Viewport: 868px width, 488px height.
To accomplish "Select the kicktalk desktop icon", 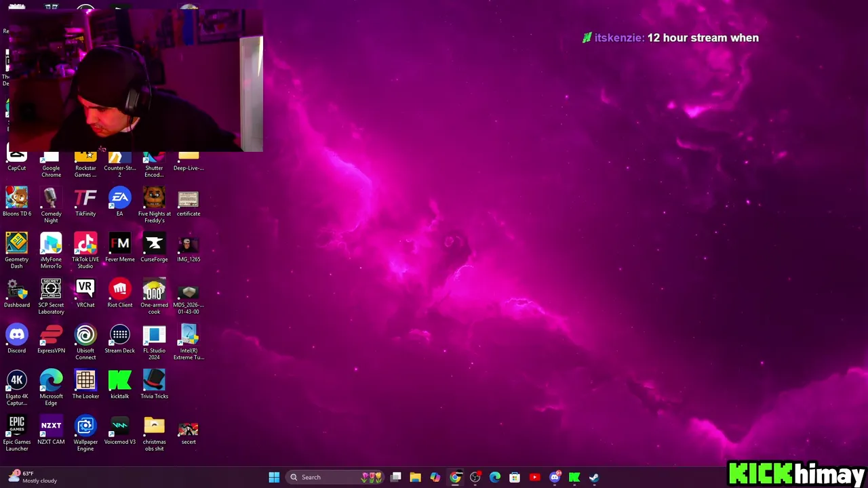I will point(120,384).
